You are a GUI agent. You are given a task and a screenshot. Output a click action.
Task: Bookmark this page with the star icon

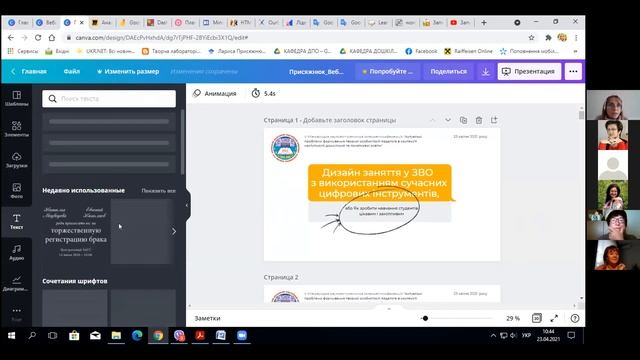[531, 38]
